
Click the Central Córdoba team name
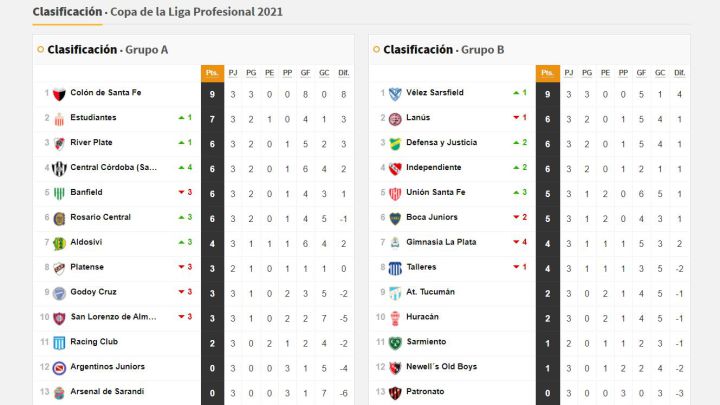tap(113, 167)
